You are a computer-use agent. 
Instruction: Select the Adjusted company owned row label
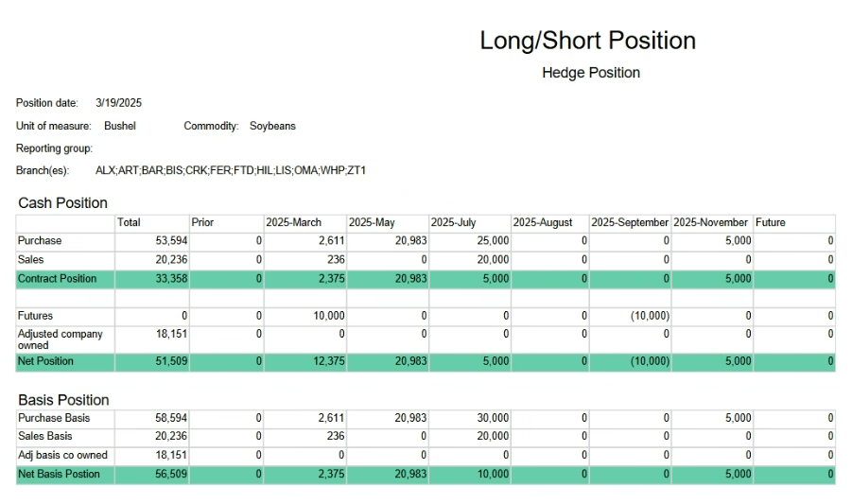(60, 339)
